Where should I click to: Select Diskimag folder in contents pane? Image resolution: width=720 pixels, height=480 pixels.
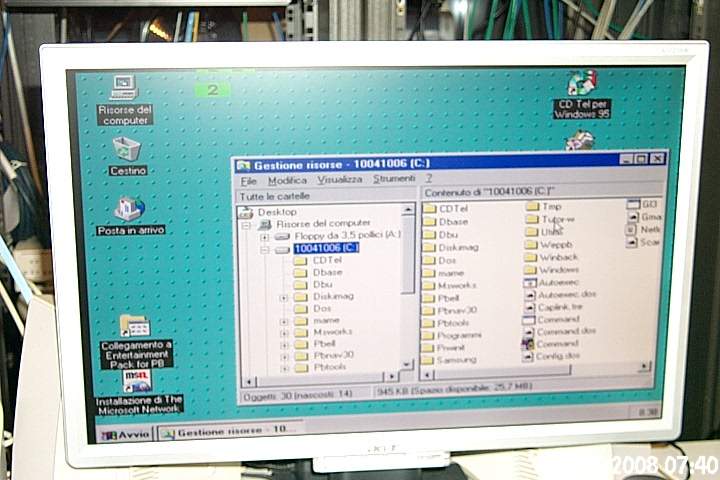pyautogui.click(x=451, y=247)
